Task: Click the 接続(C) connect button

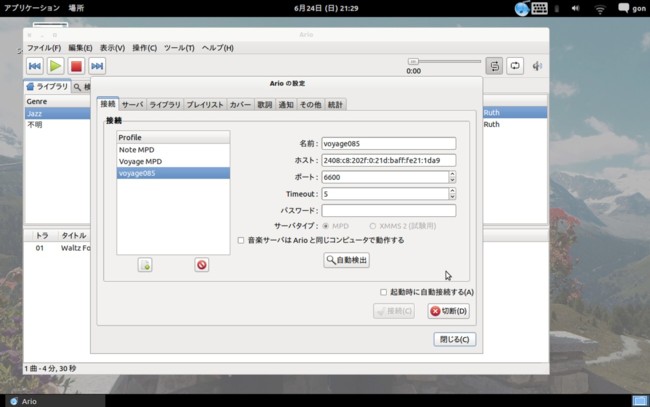Action: point(394,311)
